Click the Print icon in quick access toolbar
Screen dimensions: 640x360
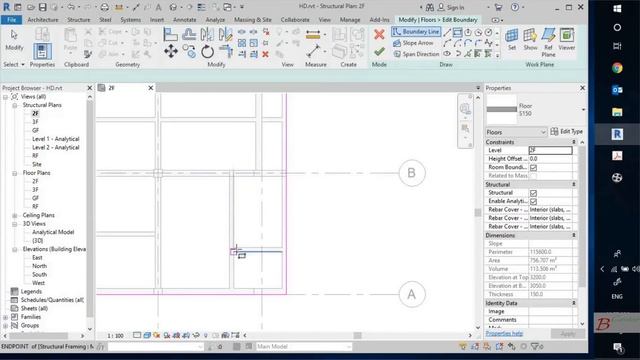click(x=104, y=7)
